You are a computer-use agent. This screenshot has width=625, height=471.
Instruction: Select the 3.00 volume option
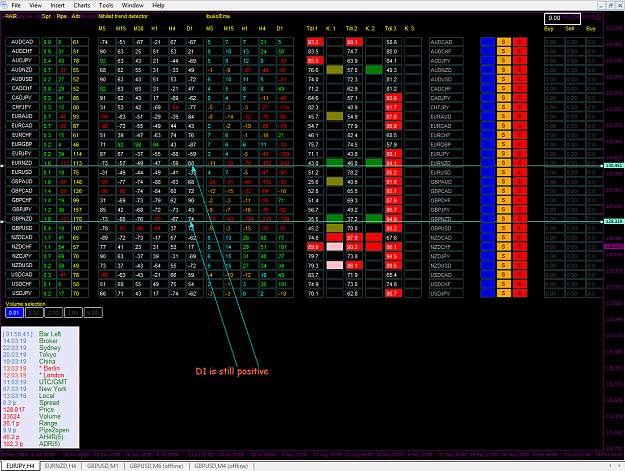pos(73,313)
